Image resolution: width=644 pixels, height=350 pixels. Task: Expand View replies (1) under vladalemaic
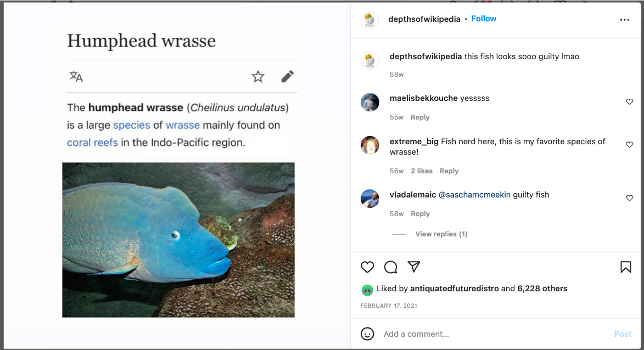coord(441,234)
